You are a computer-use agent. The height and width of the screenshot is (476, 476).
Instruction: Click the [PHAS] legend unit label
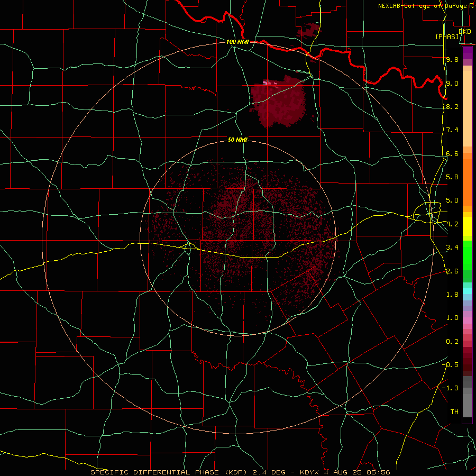(447, 36)
